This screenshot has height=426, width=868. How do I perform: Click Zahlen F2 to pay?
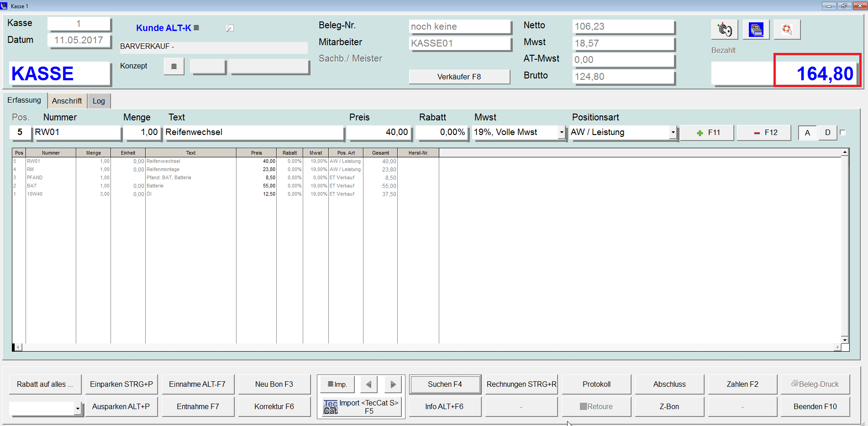pyautogui.click(x=742, y=384)
